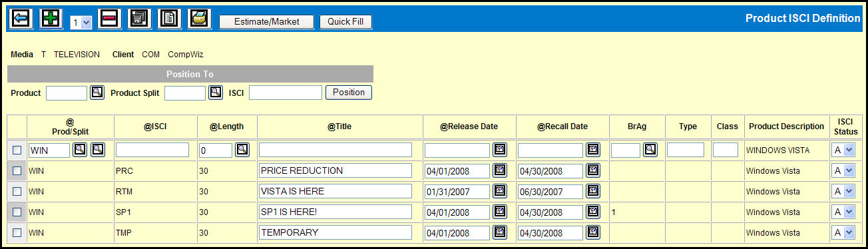The width and height of the screenshot is (868, 249).
Task: Click the 06/30/2007 recall date field
Action: point(550,192)
